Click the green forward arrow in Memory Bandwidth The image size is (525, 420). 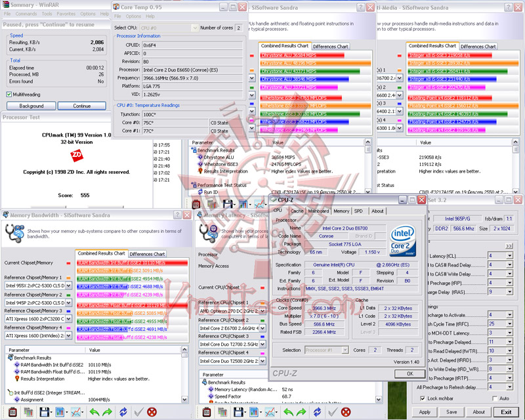pyautogui.click(x=107, y=411)
